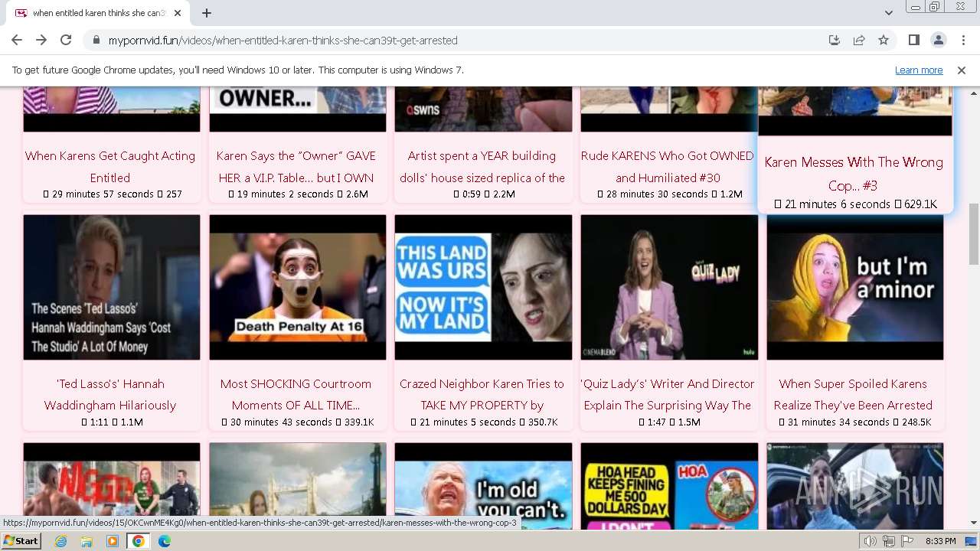This screenshot has height=551, width=980.
Task: Open 'Karen Says the Owner GAVE HER' title
Action: pyautogui.click(x=296, y=166)
